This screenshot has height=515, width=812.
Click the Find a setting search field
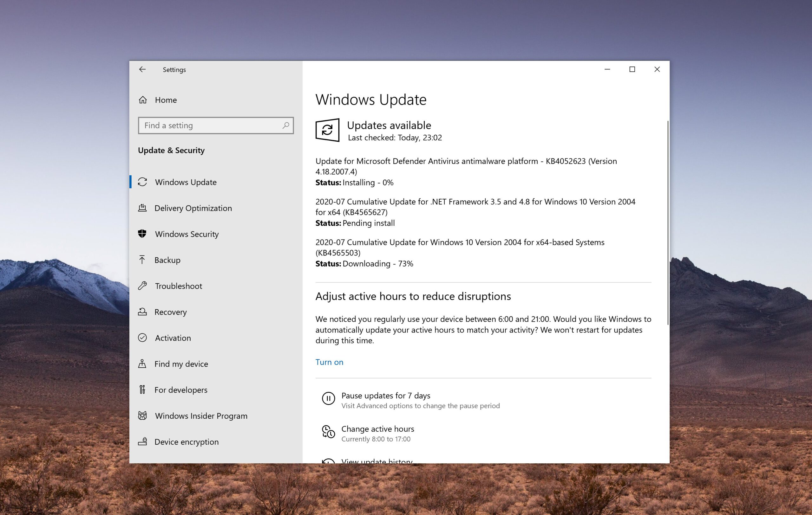[216, 125]
